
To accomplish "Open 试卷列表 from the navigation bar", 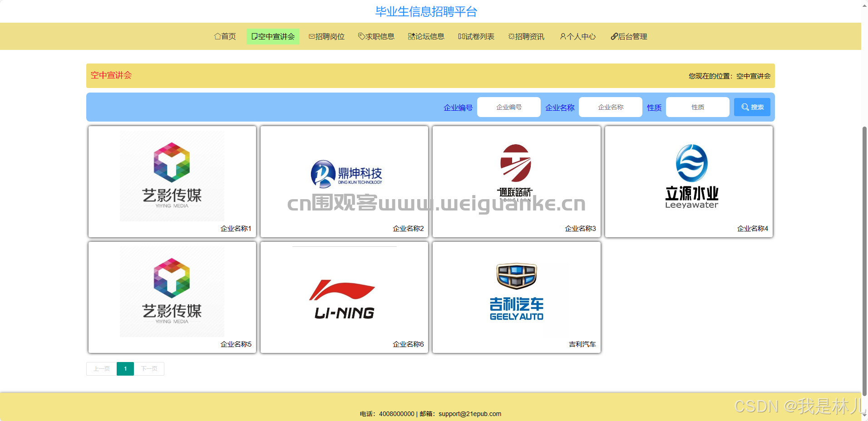I will point(476,36).
